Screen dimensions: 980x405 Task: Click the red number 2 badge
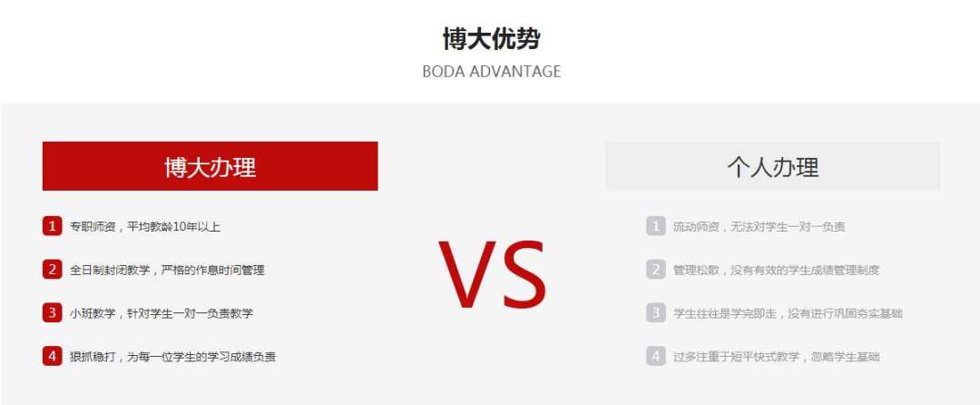53,270
